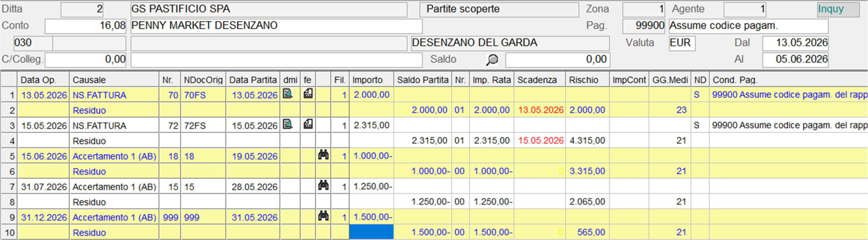Click the GG.Medi value 23

(x=681, y=110)
